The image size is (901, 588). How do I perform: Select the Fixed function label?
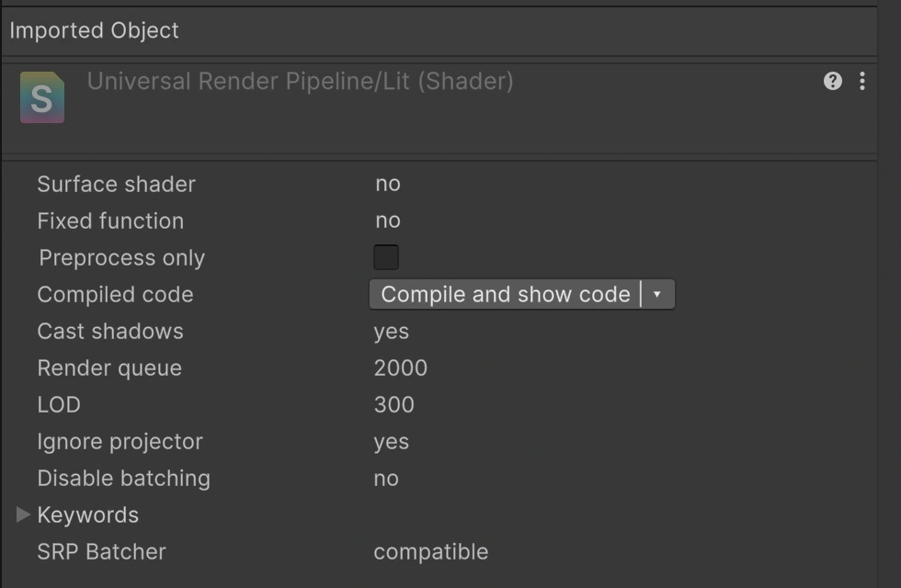(x=110, y=221)
